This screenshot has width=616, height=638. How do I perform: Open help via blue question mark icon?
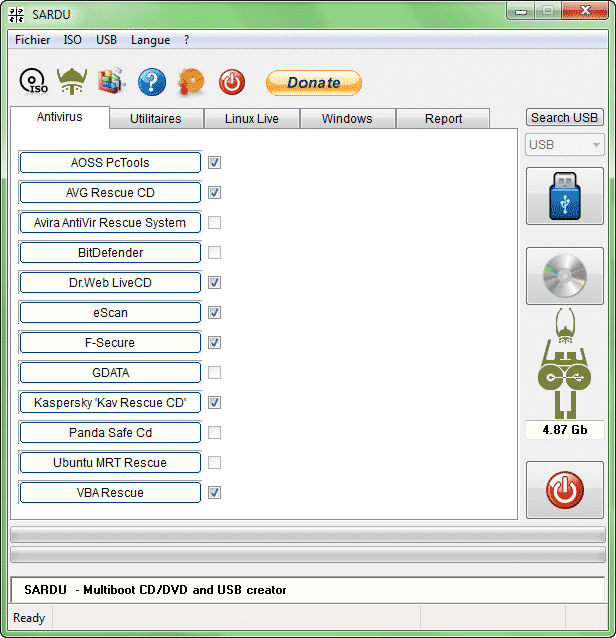pos(152,82)
